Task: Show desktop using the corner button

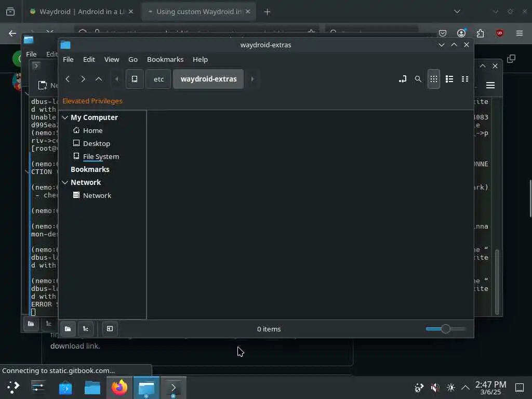Action: pyautogui.click(x=520, y=388)
